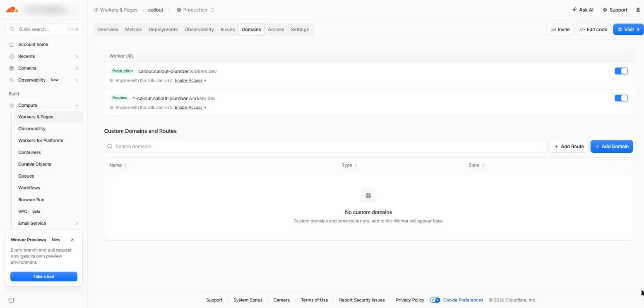
Task: Click the Account home house icon
Action: point(12,44)
